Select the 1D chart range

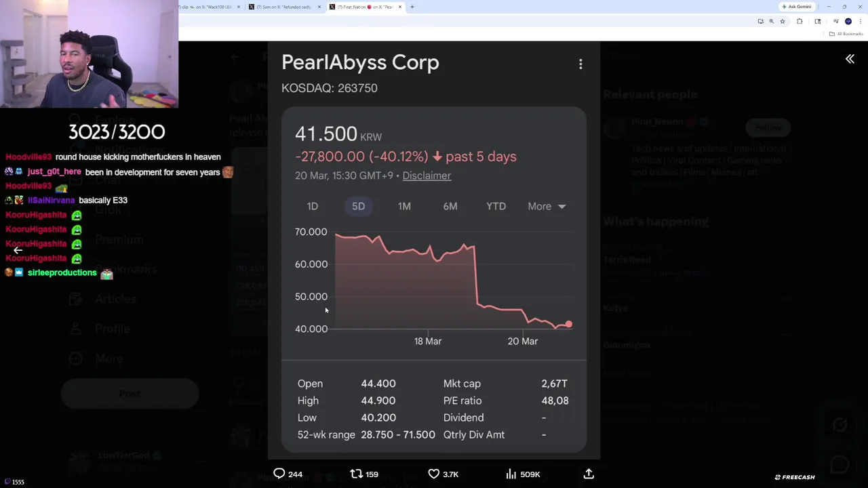tap(313, 206)
